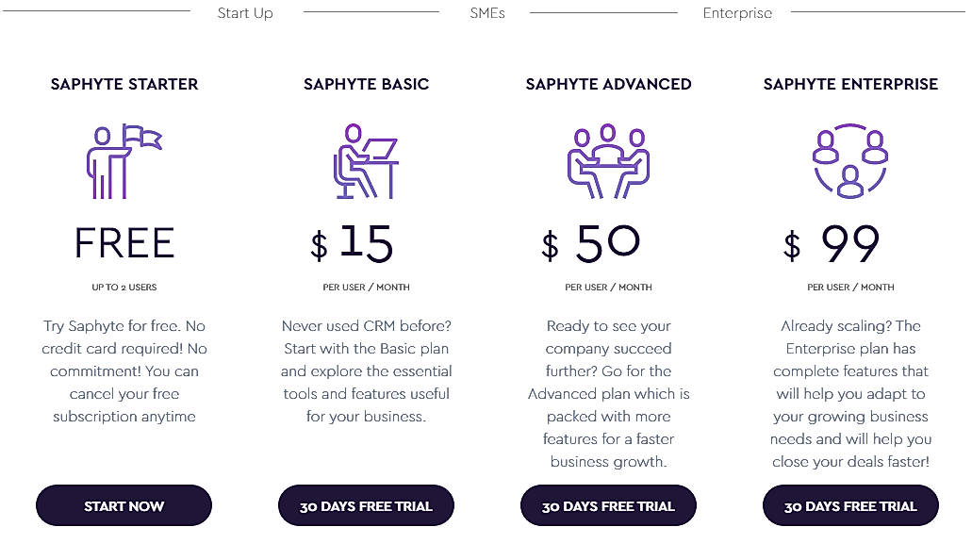Open the SMEs pricing tab
The width and height of the screenshot is (972, 560).
point(487,13)
